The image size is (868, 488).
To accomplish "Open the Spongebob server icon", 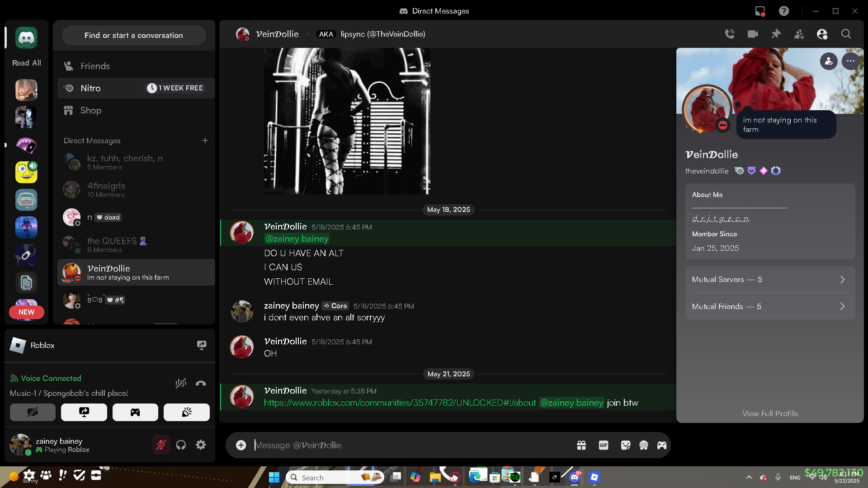I will (26, 172).
